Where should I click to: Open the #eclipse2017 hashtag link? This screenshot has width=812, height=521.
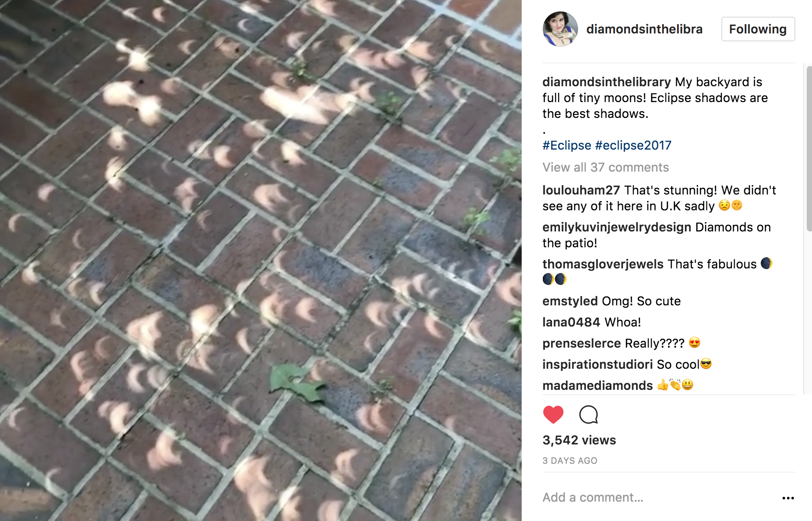pos(633,145)
